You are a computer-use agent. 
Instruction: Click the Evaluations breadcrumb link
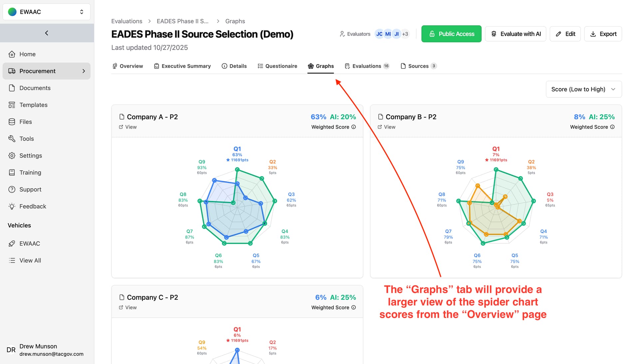coord(126,21)
